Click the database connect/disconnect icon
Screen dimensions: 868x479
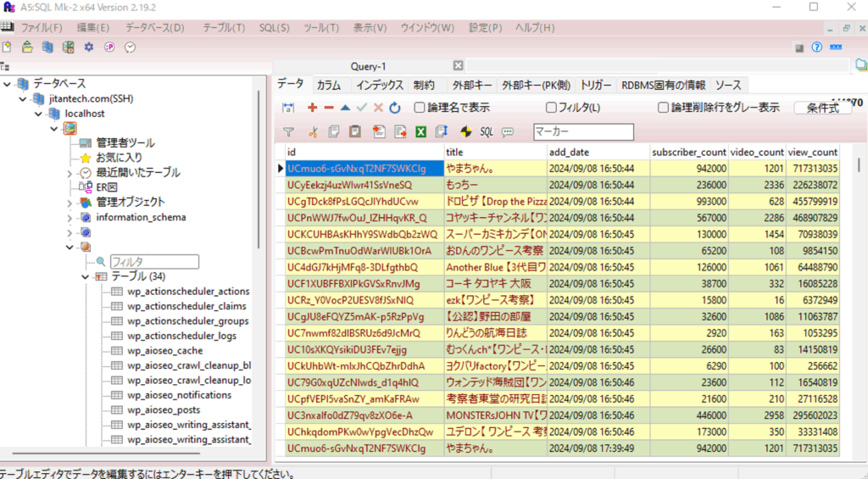68,47
